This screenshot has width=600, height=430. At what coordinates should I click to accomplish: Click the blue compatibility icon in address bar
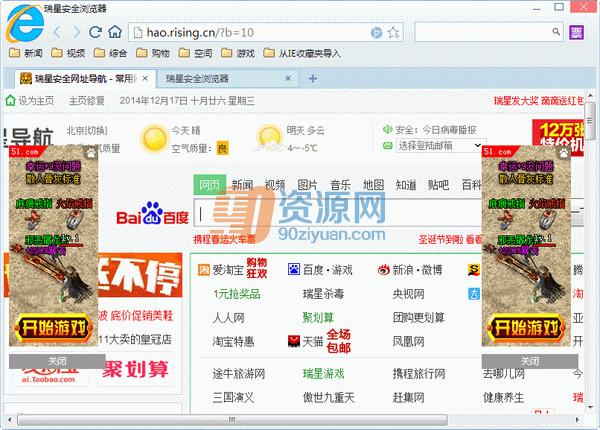pyautogui.click(x=377, y=33)
